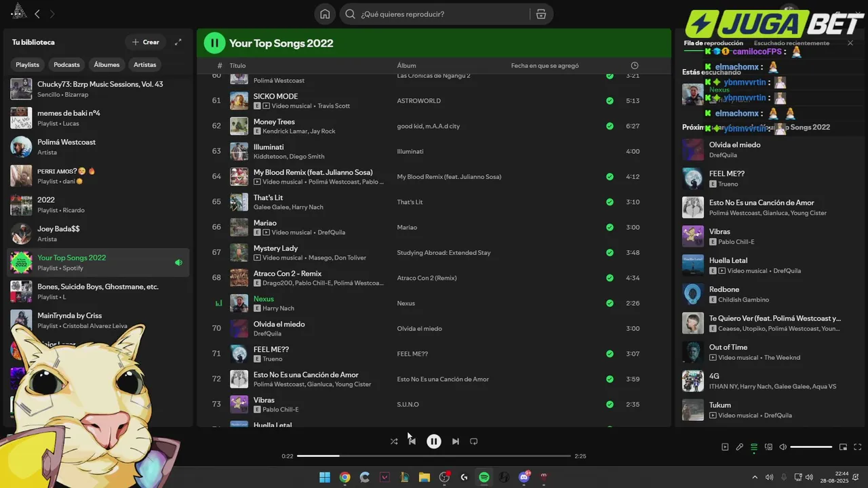This screenshot has height=488, width=868.
Task: Switch to Fila de reproducción tab
Action: click(x=713, y=43)
